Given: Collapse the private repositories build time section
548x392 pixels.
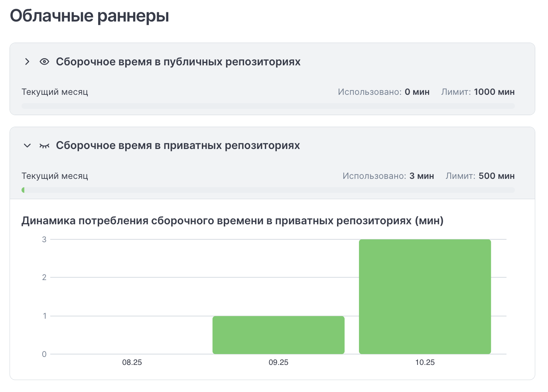Looking at the screenshot, I should click(x=27, y=146).
